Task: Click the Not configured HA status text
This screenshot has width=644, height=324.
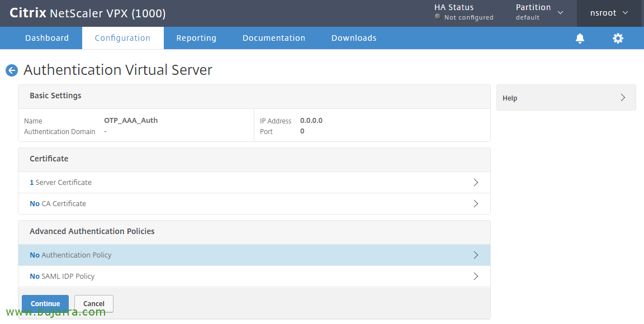Action: point(468,17)
